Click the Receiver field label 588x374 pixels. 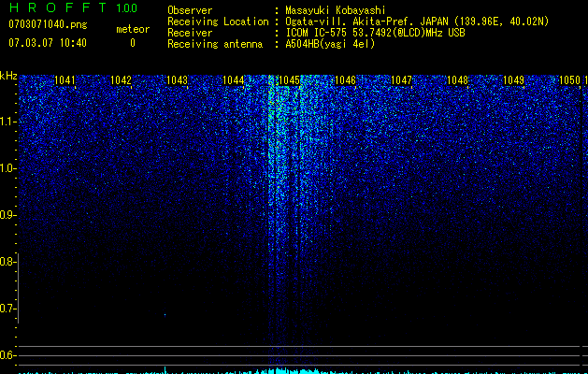(x=190, y=33)
